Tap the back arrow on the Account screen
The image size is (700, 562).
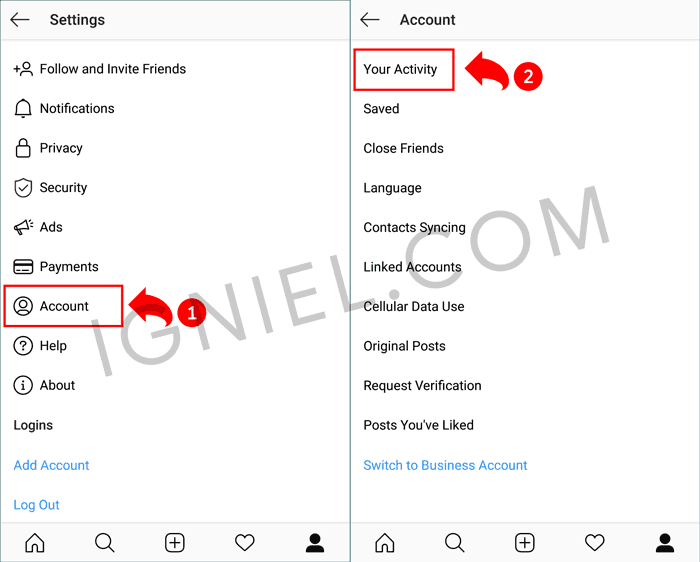point(370,20)
